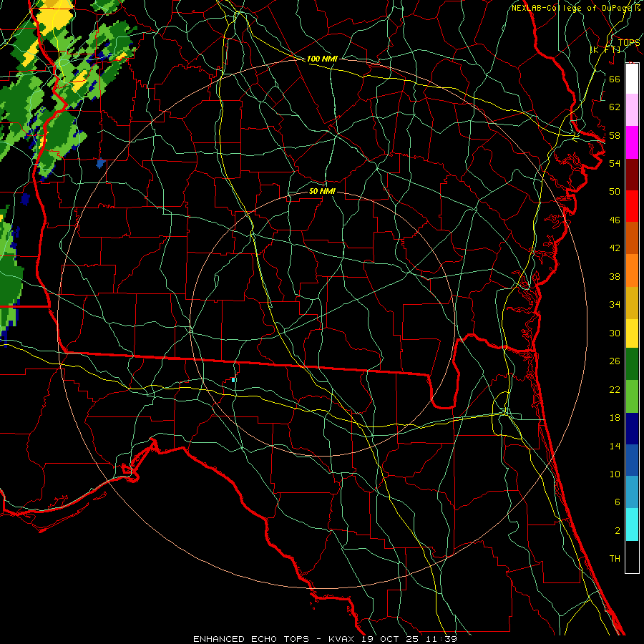Click the gold legend swatch
Screen dimensions: 644x644
point(632,303)
